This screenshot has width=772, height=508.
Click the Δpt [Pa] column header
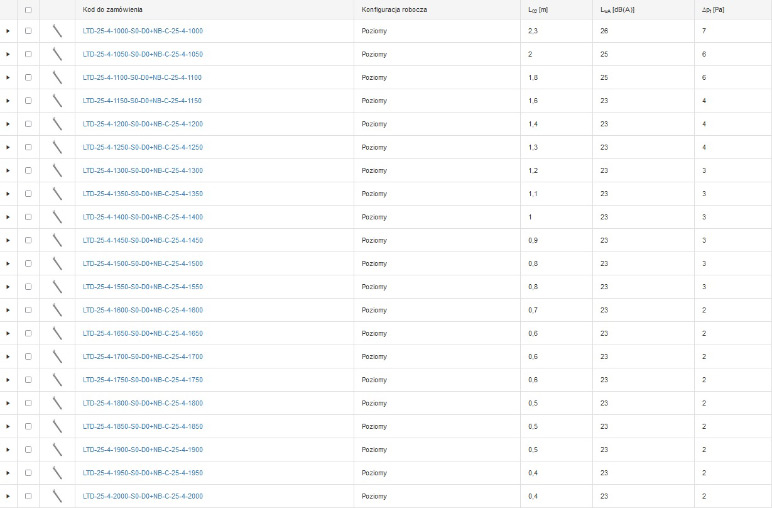click(713, 10)
